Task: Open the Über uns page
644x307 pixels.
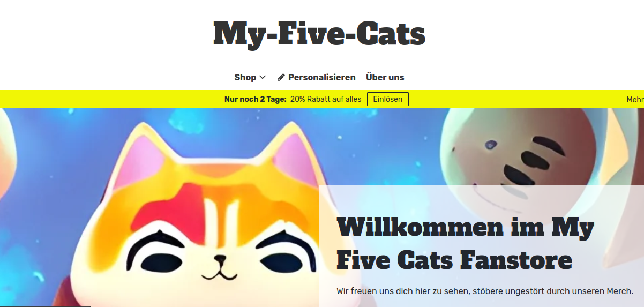Action: click(x=385, y=77)
